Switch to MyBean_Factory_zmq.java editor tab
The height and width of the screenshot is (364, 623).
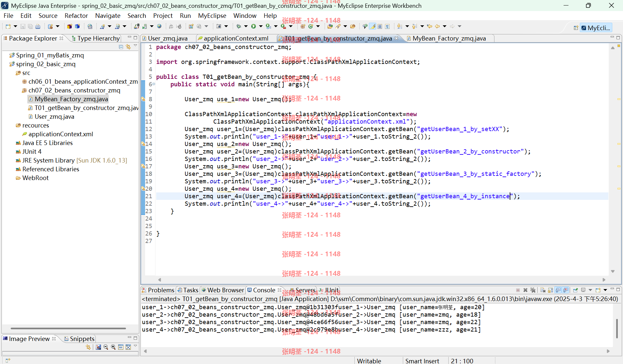[x=449, y=38]
